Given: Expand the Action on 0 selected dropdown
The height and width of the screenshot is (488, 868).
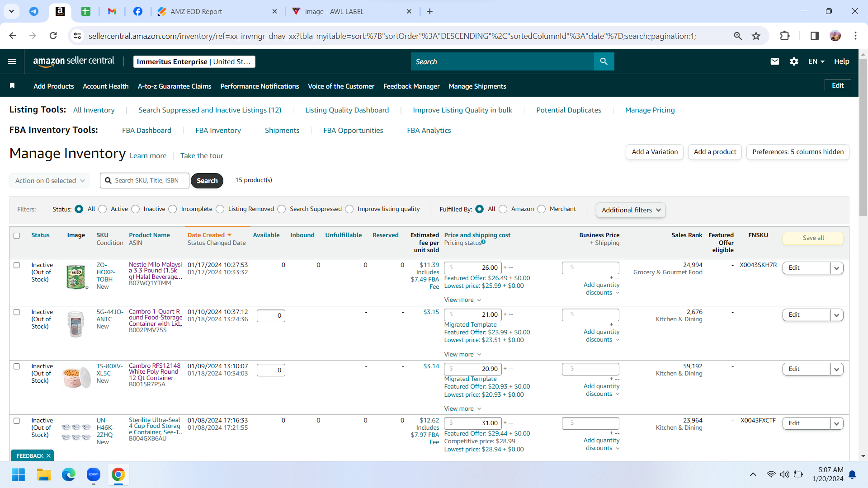Looking at the screenshot, I should [49, 181].
